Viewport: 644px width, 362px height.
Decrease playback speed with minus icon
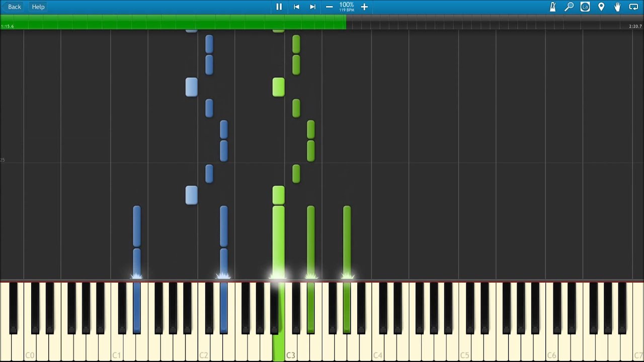coord(329,7)
